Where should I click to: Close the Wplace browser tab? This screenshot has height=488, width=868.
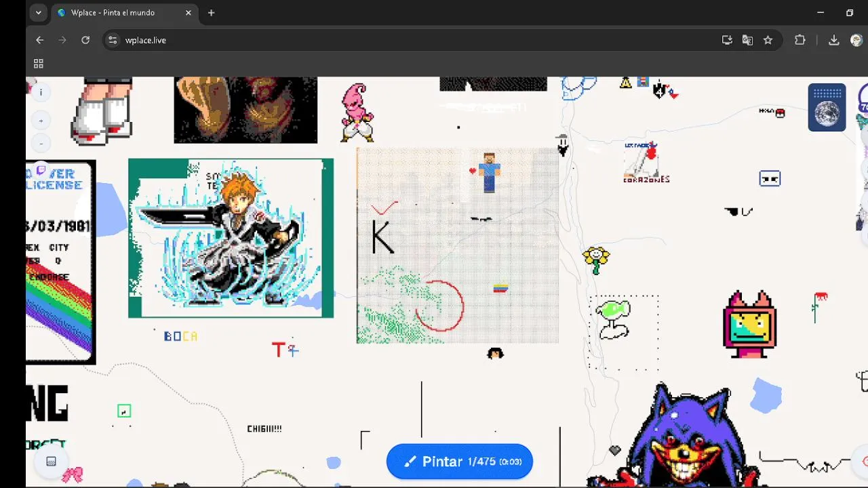[x=189, y=13]
